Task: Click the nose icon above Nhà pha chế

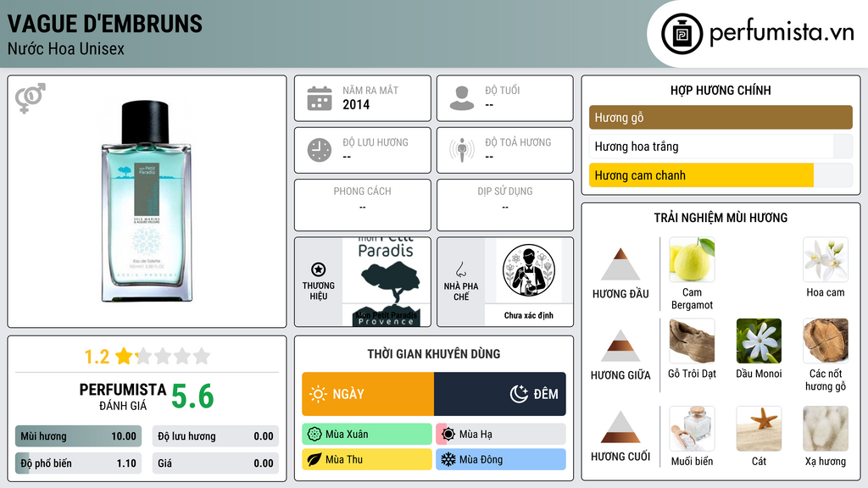Action: click(460, 269)
